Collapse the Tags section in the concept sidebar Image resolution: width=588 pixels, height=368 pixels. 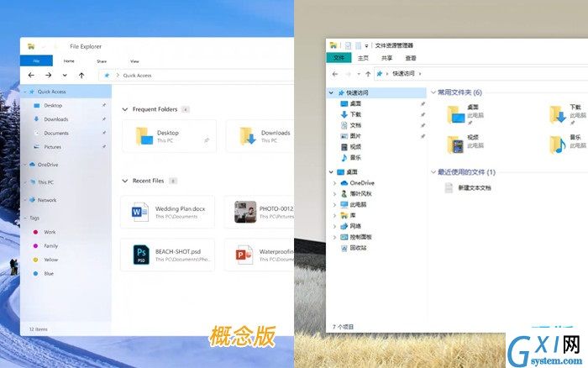24,218
